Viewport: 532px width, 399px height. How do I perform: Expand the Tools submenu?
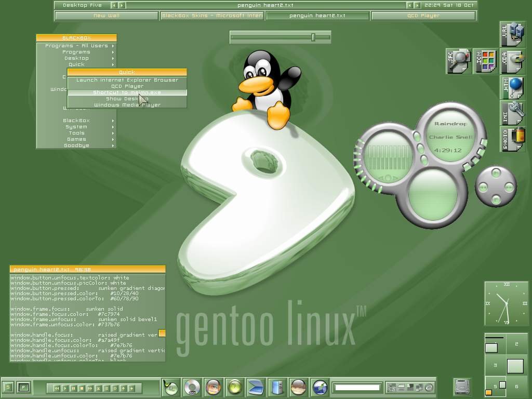[76, 133]
